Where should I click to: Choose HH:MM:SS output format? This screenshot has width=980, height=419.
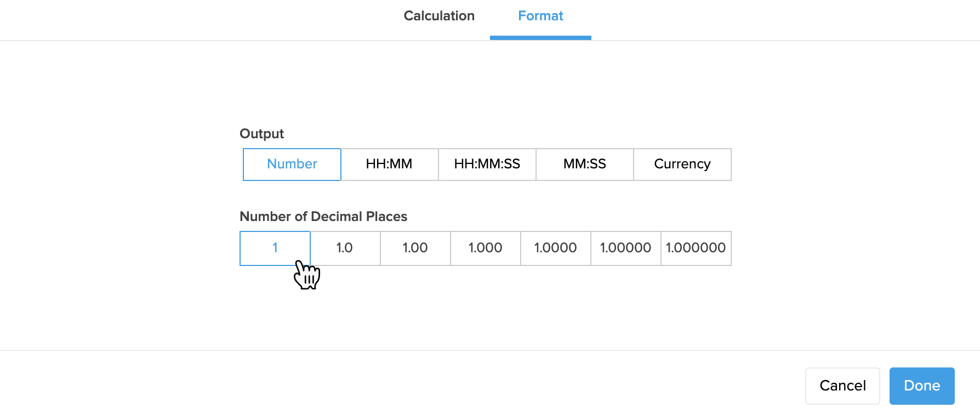(487, 164)
